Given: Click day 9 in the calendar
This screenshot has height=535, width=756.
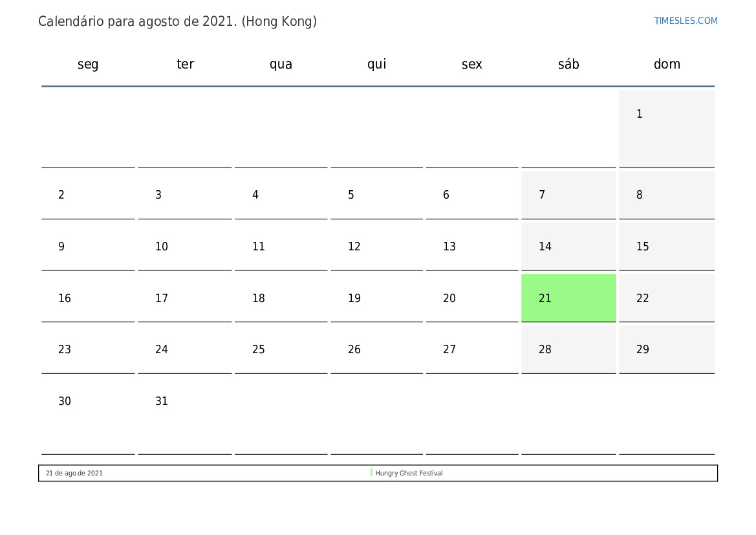Looking at the screenshot, I should 88,246.
